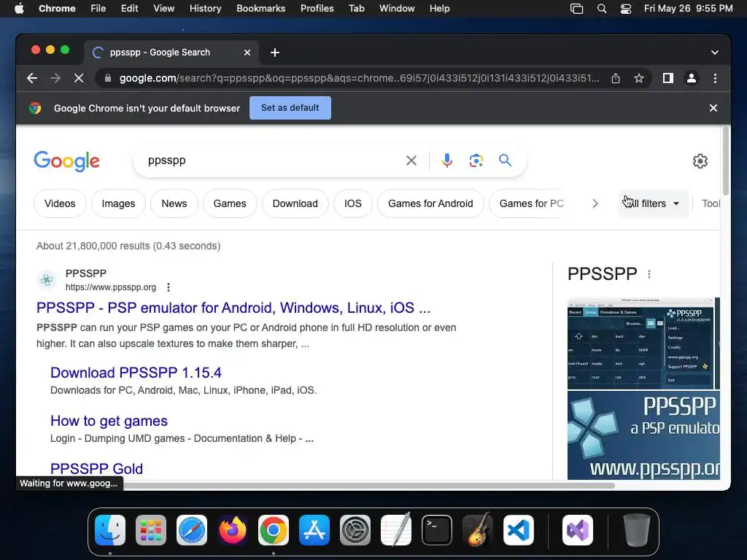Open Download PPSSPP 1.15.4 link
The width and height of the screenshot is (747, 560).
pyautogui.click(x=136, y=373)
